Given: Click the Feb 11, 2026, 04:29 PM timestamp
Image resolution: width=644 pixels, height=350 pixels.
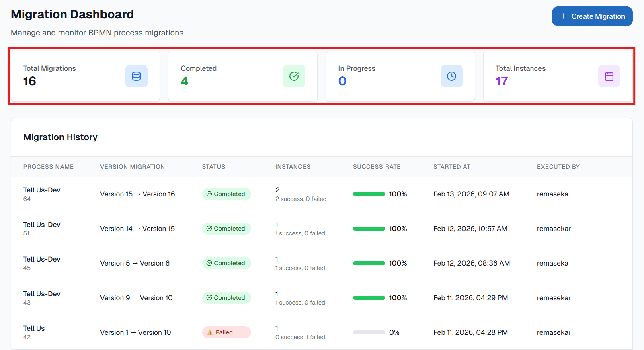Looking at the screenshot, I should click(x=471, y=298).
